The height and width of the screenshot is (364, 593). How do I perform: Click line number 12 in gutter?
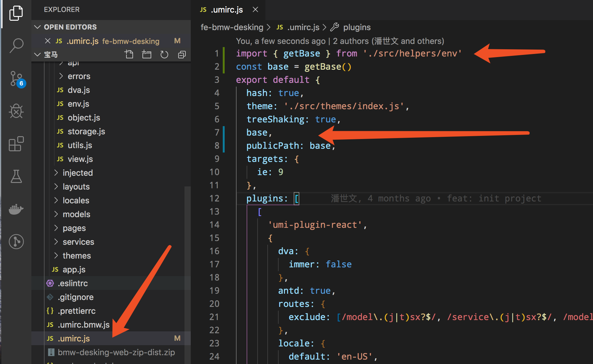pyautogui.click(x=214, y=198)
